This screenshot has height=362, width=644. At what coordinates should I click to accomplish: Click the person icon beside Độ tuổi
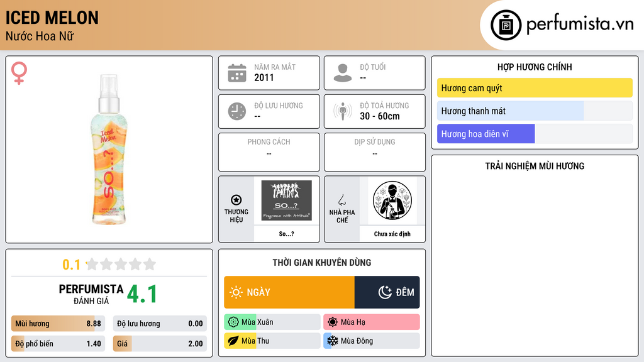click(343, 73)
